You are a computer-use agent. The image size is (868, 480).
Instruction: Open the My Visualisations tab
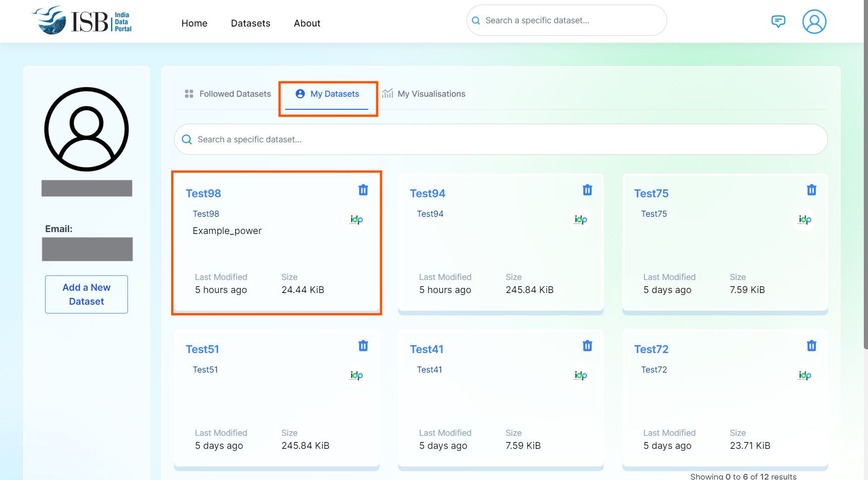coord(424,94)
